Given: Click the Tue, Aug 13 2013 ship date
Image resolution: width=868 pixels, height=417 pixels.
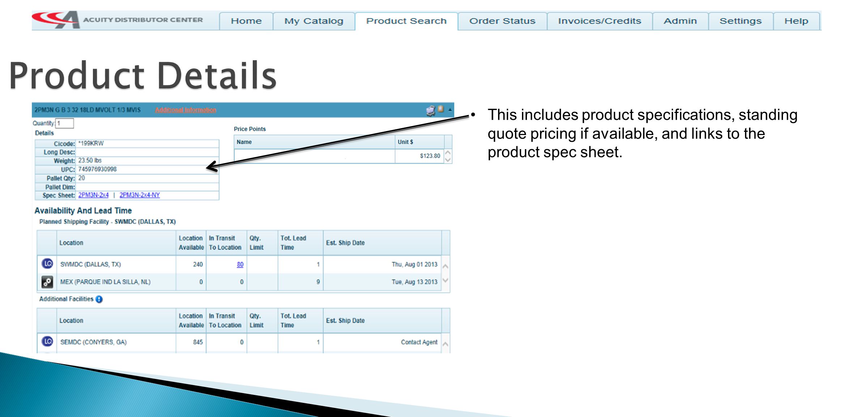Looking at the screenshot, I should pyautogui.click(x=414, y=282).
